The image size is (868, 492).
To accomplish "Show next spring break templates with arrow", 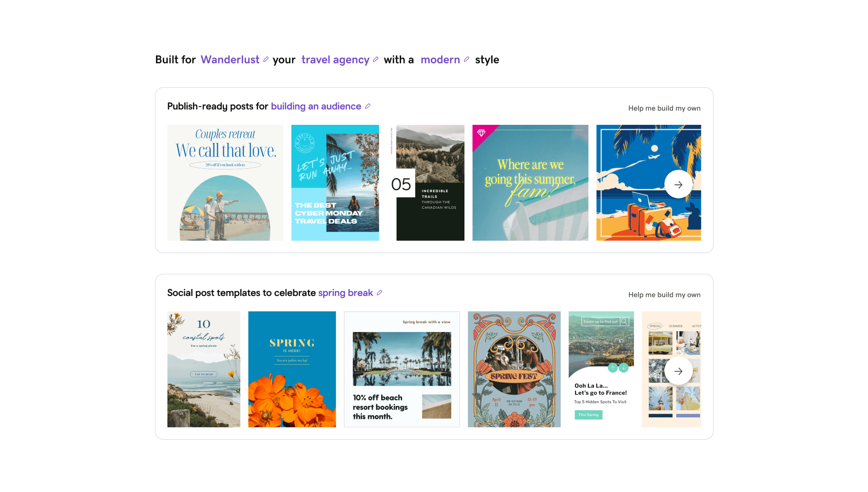I will [x=678, y=372].
